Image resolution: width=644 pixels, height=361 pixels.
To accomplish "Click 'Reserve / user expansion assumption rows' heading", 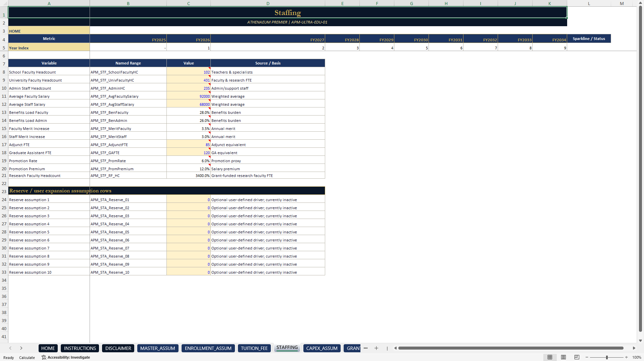I will click(166, 191).
